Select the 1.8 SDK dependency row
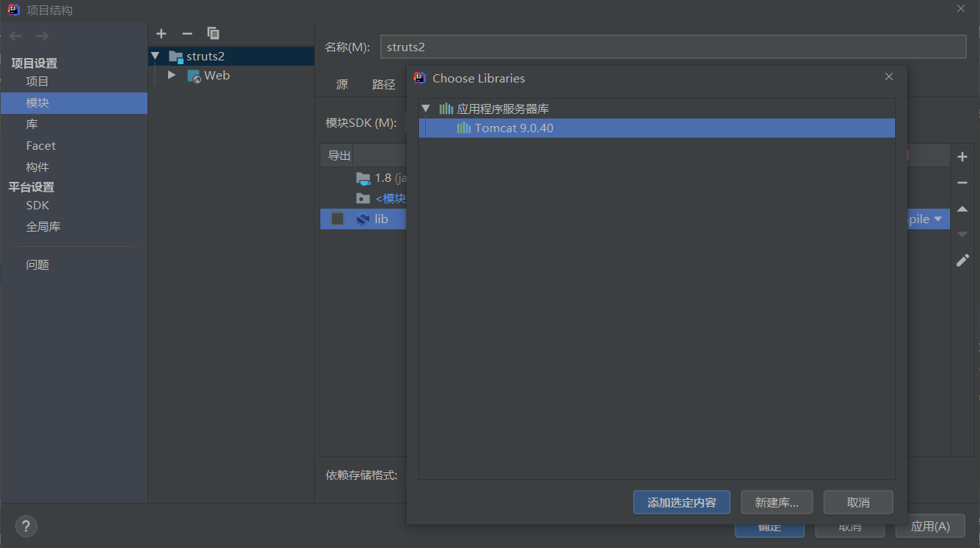Image resolution: width=980 pixels, height=548 pixels. tap(363, 178)
